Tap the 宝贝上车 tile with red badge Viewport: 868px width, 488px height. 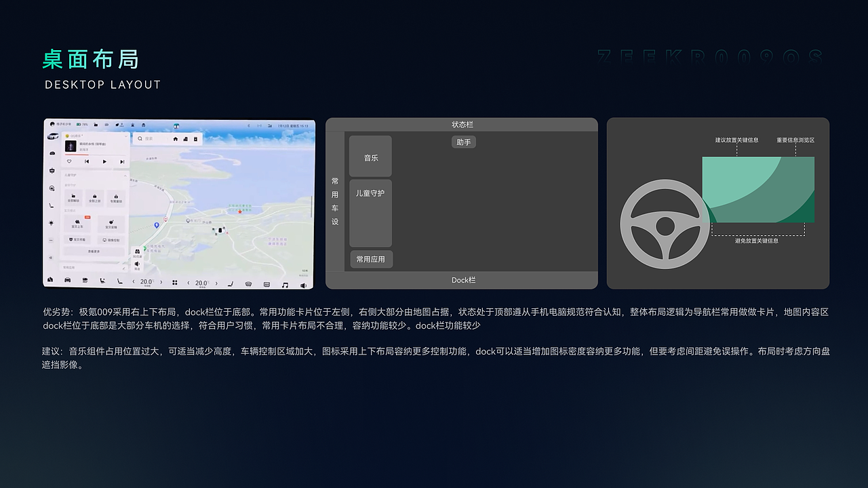tap(77, 224)
